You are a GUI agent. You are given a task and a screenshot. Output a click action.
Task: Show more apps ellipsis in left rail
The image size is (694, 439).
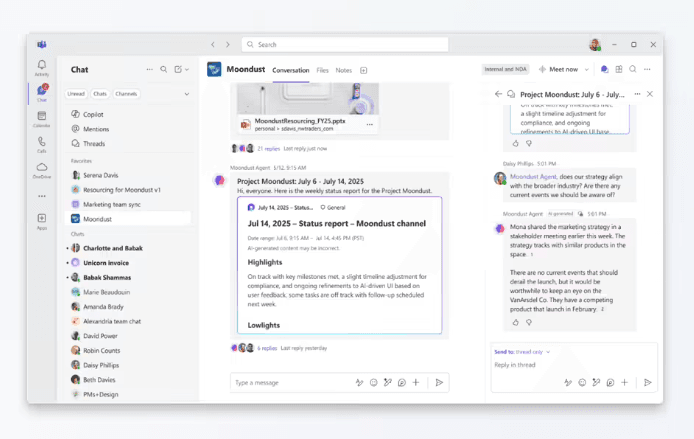[42, 196]
